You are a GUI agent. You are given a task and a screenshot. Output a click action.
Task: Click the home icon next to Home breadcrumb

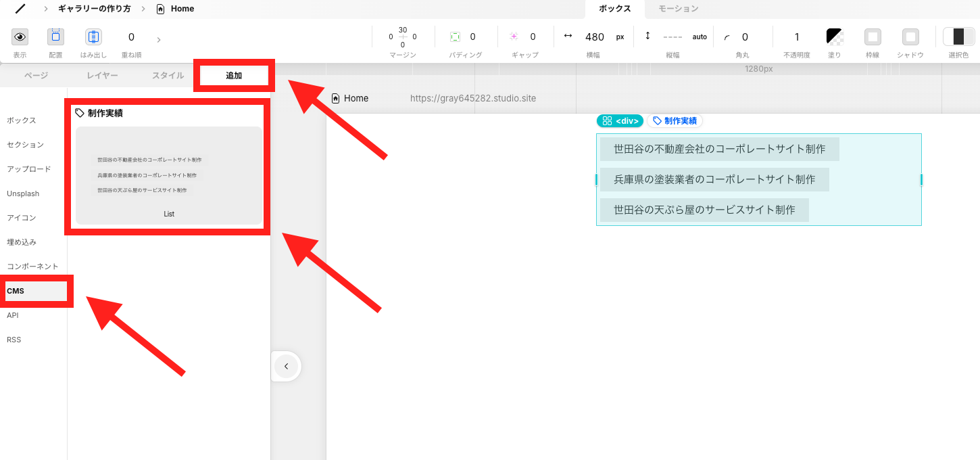pyautogui.click(x=160, y=8)
